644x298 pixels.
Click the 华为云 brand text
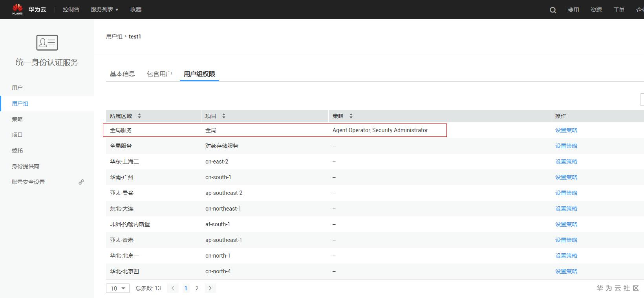coord(37,9)
